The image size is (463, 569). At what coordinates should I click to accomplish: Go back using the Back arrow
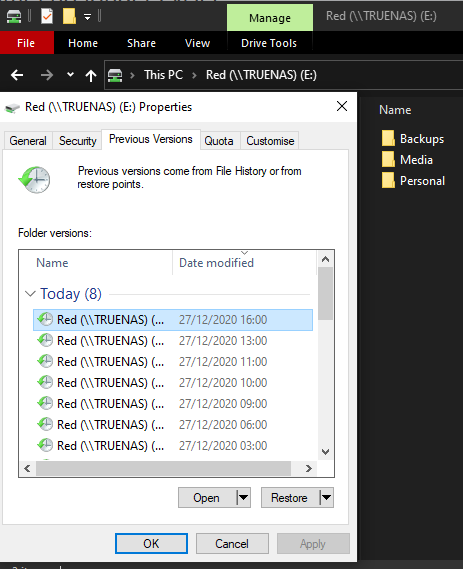pyautogui.click(x=17, y=75)
